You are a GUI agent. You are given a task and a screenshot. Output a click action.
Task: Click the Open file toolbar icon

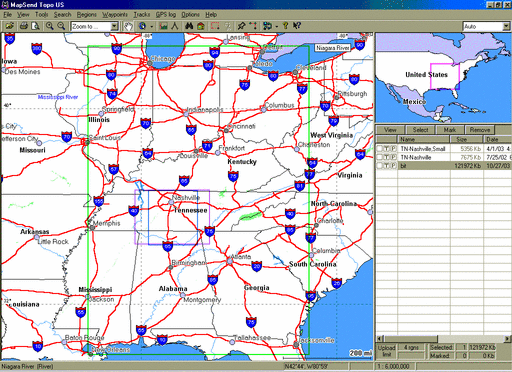click(10, 26)
